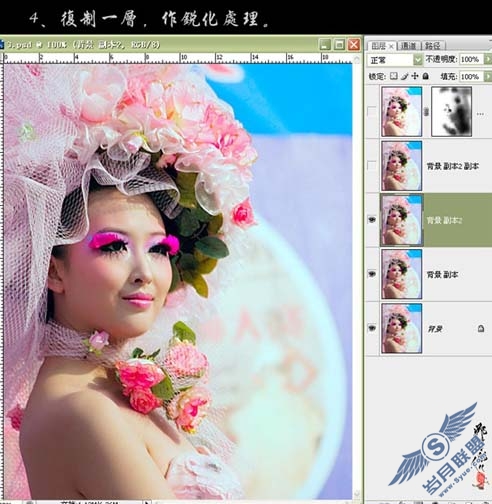The width and height of the screenshot is (492, 504).
Task: Select the 背景 layer thumbnail
Action: tap(401, 328)
